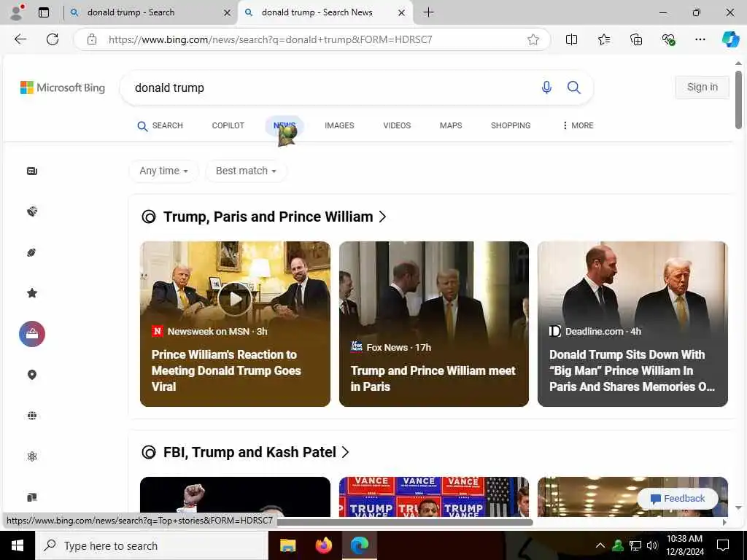The height and width of the screenshot is (560, 747).
Task: Expand Trump, Paris and Prince William topic chevron
Action: (x=382, y=217)
